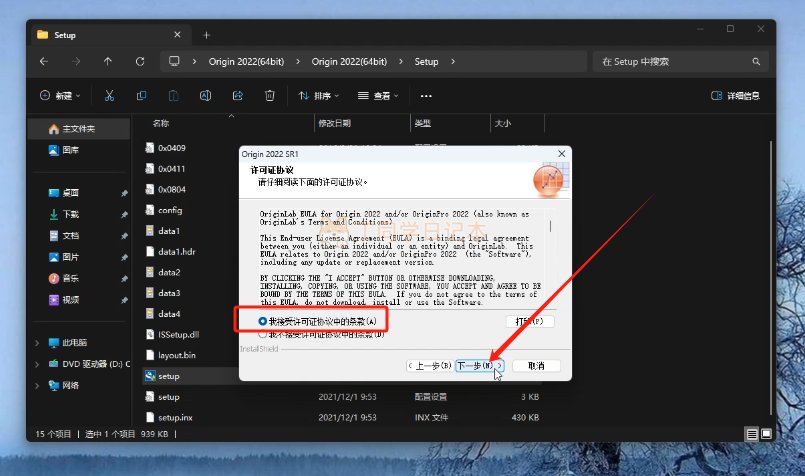The width and height of the screenshot is (805, 476).
Task: Click the Copy icon in Explorer toolbar
Action: click(x=141, y=96)
